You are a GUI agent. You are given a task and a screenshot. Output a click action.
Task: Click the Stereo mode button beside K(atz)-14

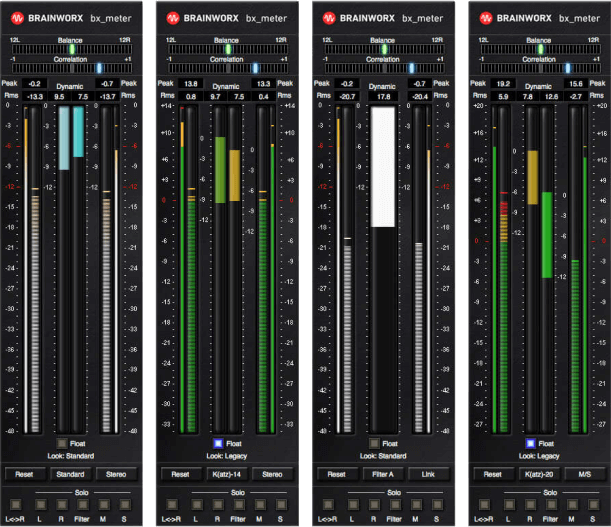272,474
